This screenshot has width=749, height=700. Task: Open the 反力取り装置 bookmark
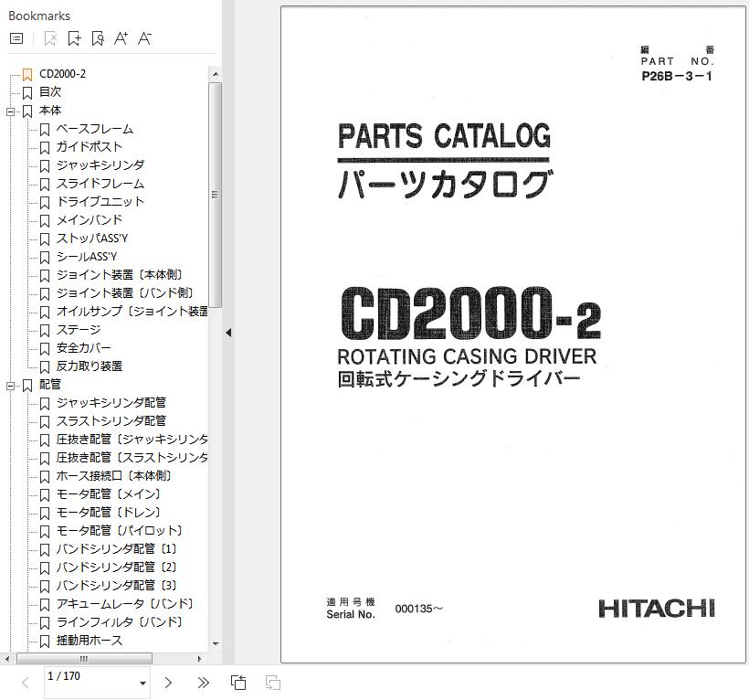[x=90, y=366]
